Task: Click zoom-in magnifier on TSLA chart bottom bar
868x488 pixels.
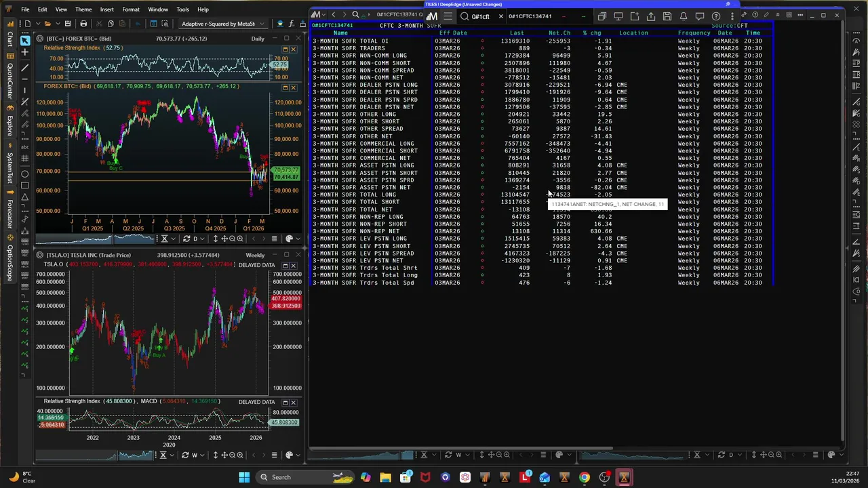Action: click(240, 455)
